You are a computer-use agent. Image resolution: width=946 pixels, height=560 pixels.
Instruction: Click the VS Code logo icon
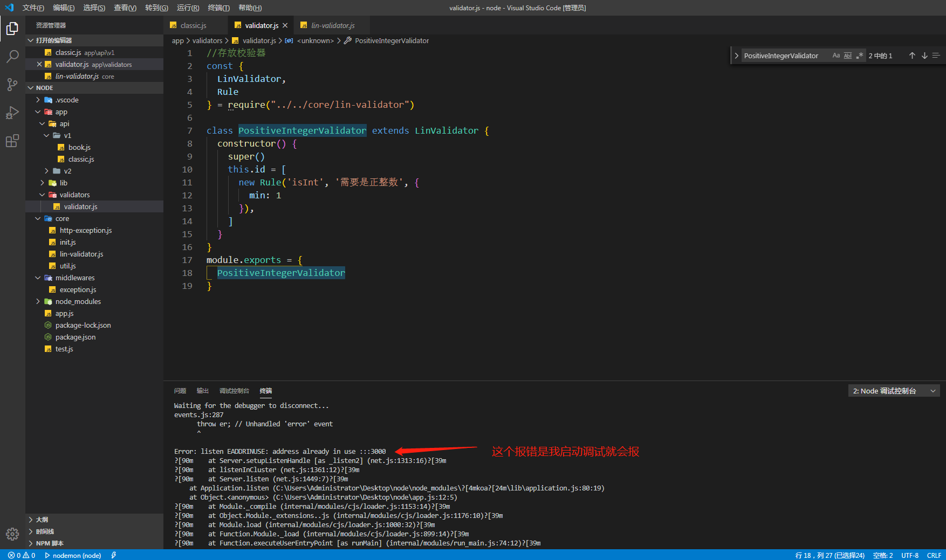tap(9, 8)
